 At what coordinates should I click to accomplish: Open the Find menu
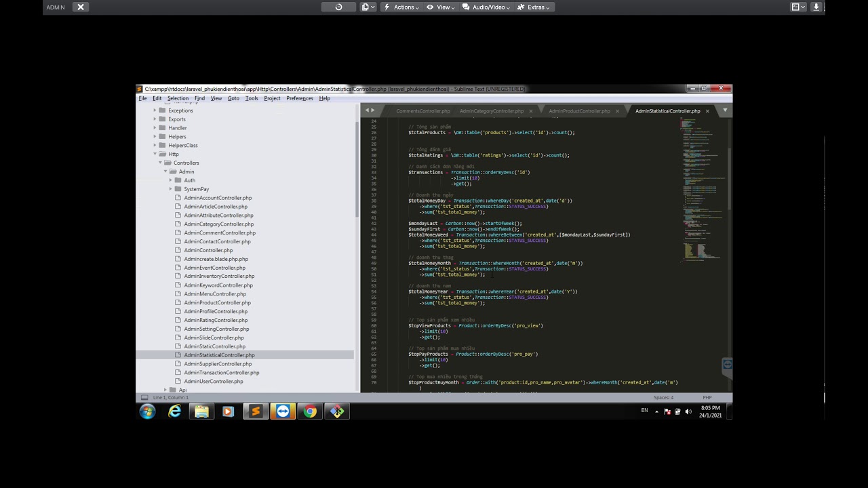click(199, 98)
